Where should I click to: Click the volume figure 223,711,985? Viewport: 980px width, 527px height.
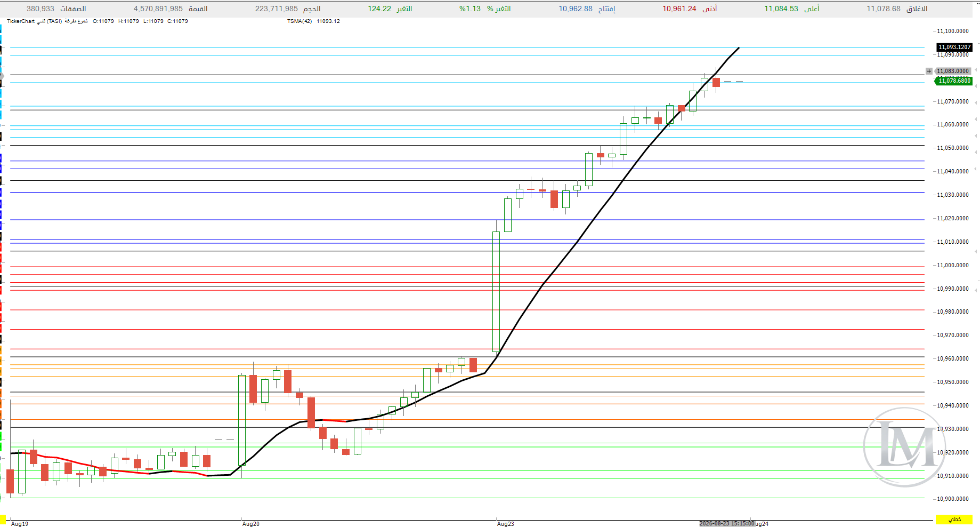click(277, 9)
